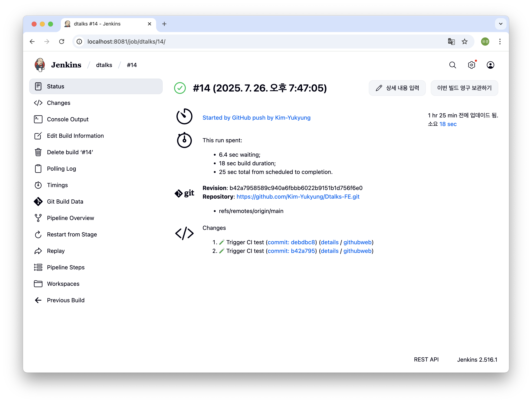Open the Dtalks-FE.git repository link
Viewport: 532px width, 403px height.
click(298, 197)
